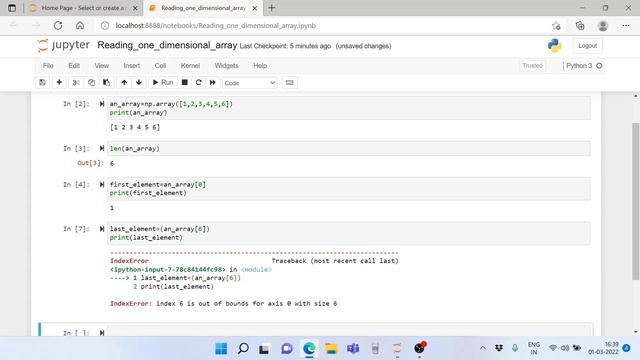Click run marker of cell In [3]
The height and width of the screenshot is (360, 640).
click(x=102, y=149)
